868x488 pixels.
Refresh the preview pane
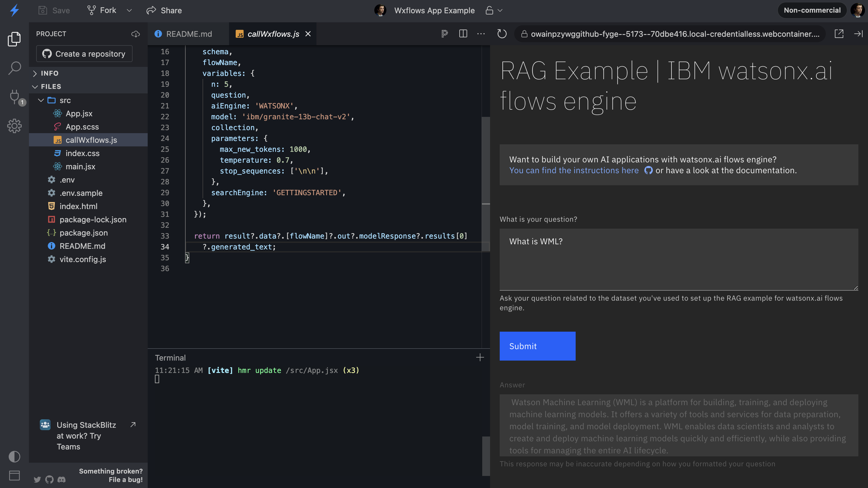pyautogui.click(x=502, y=34)
